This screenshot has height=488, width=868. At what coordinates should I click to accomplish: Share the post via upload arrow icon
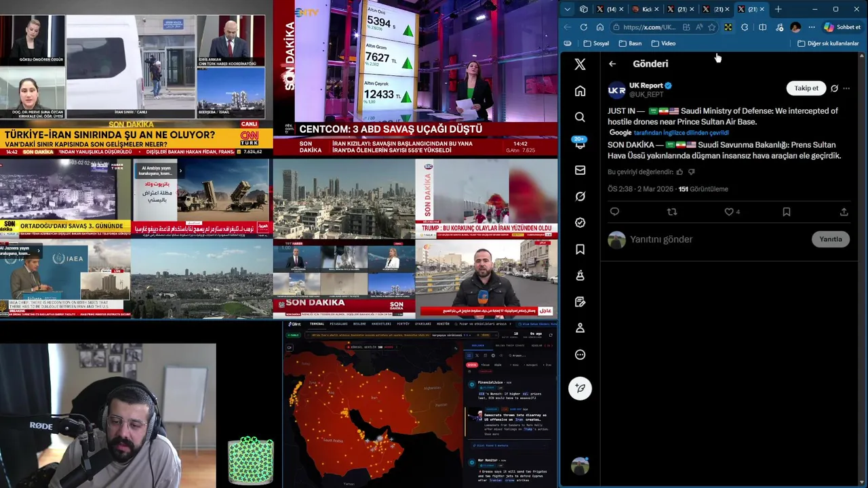(844, 211)
